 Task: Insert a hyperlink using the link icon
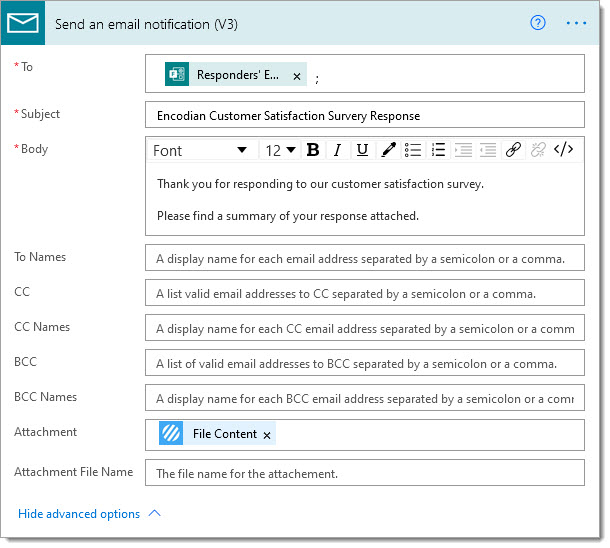513,150
